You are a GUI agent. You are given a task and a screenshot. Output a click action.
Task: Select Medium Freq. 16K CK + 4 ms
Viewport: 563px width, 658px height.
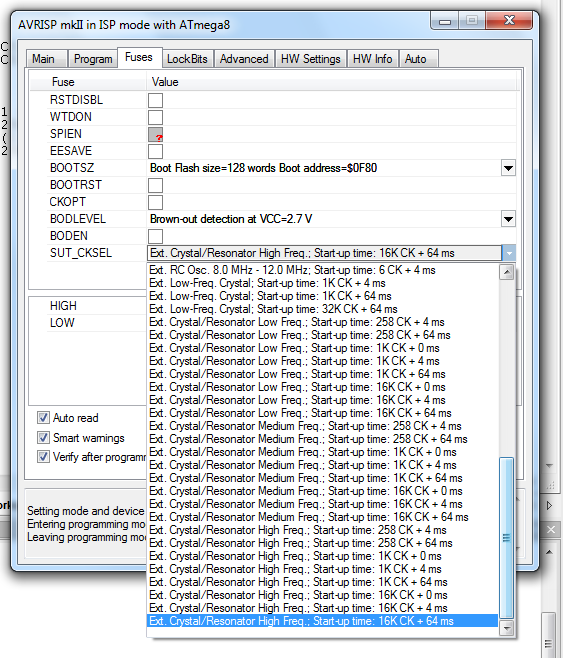pyautogui.click(x=323, y=504)
